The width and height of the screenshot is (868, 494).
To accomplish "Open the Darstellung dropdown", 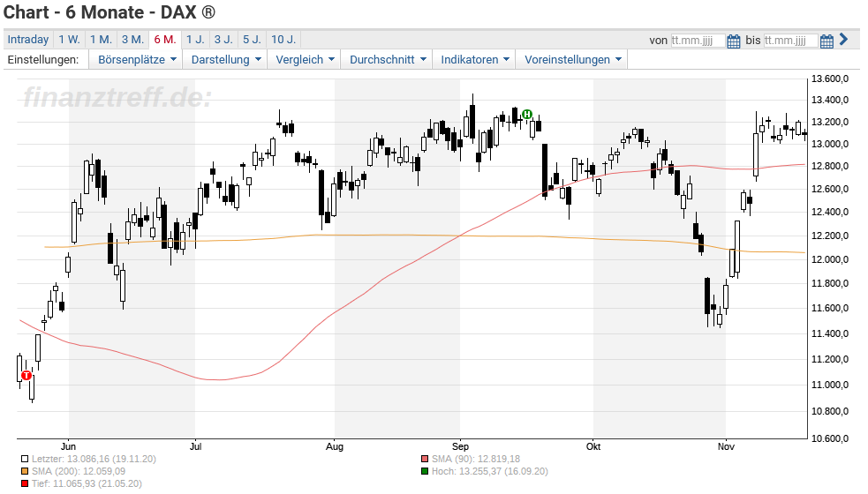I will (226, 60).
